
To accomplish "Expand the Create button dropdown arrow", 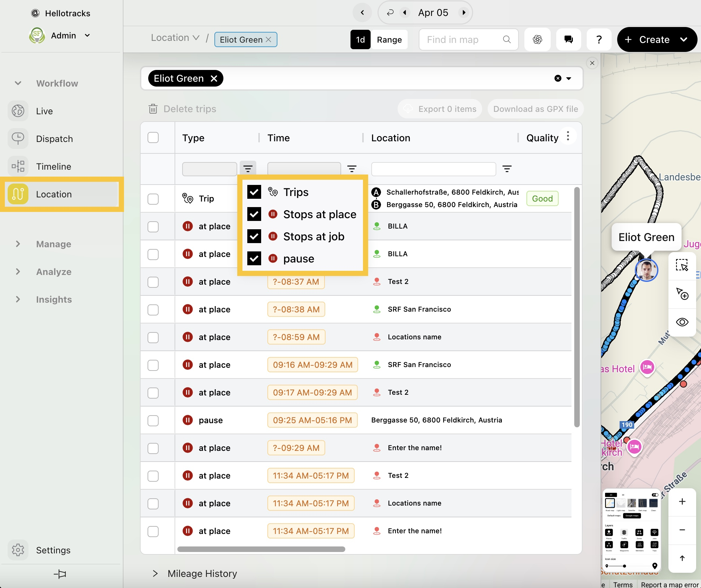I will click(684, 39).
